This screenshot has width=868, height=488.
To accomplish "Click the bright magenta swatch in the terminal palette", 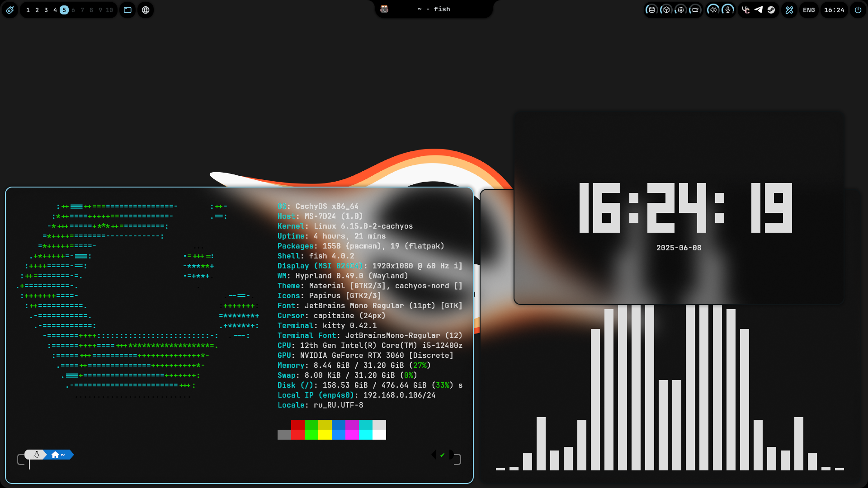I will [x=352, y=435].
